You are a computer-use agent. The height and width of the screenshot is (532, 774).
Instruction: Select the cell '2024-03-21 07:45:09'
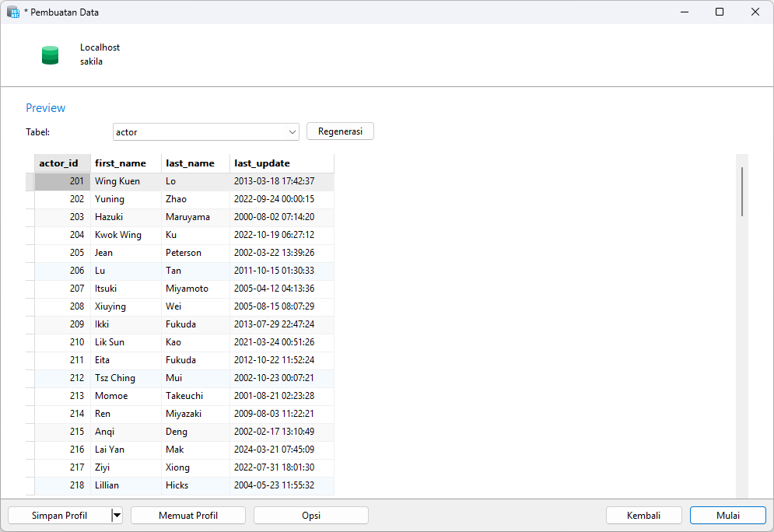[282, 450]
